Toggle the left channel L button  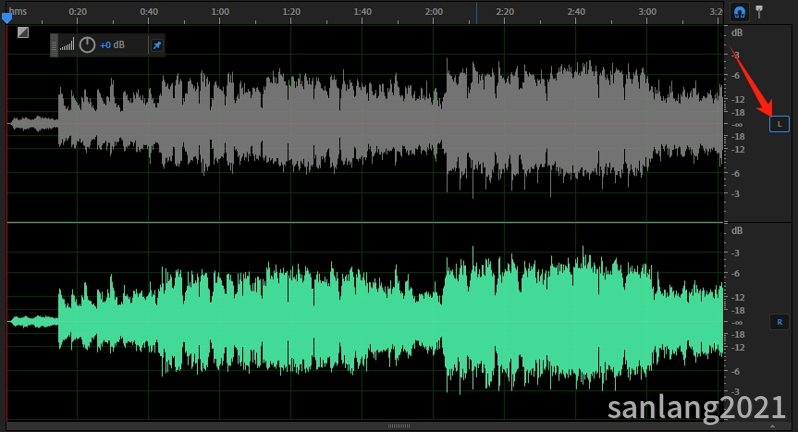pyautogui.click(x=779, y=124)
